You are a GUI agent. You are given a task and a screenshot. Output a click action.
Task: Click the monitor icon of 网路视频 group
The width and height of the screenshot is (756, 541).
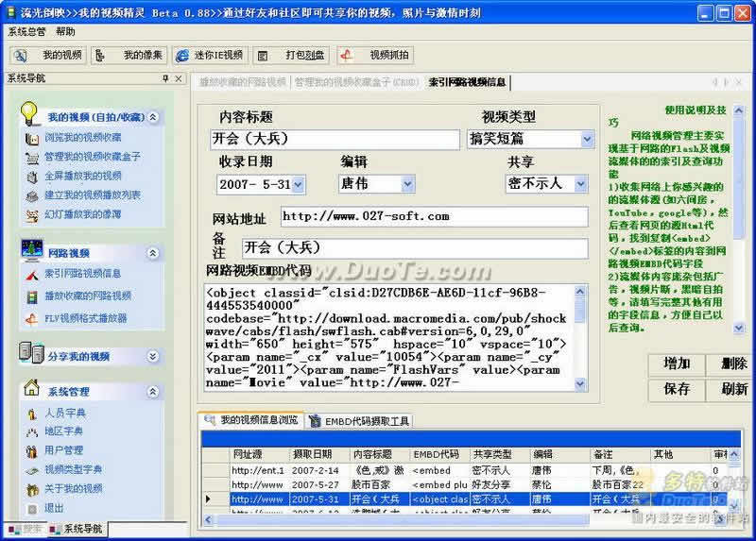click(x=32, y=249)
